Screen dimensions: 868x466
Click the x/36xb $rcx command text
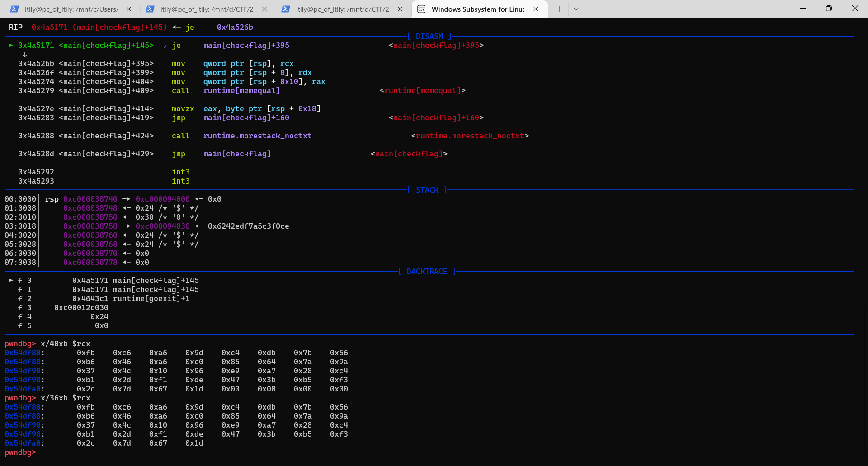point(66,398)
